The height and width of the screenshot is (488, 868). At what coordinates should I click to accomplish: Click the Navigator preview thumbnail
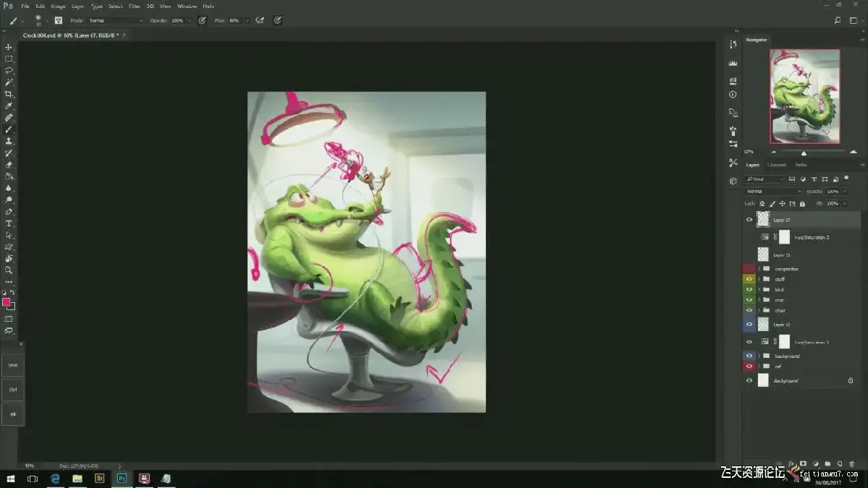tap(804, 96)
